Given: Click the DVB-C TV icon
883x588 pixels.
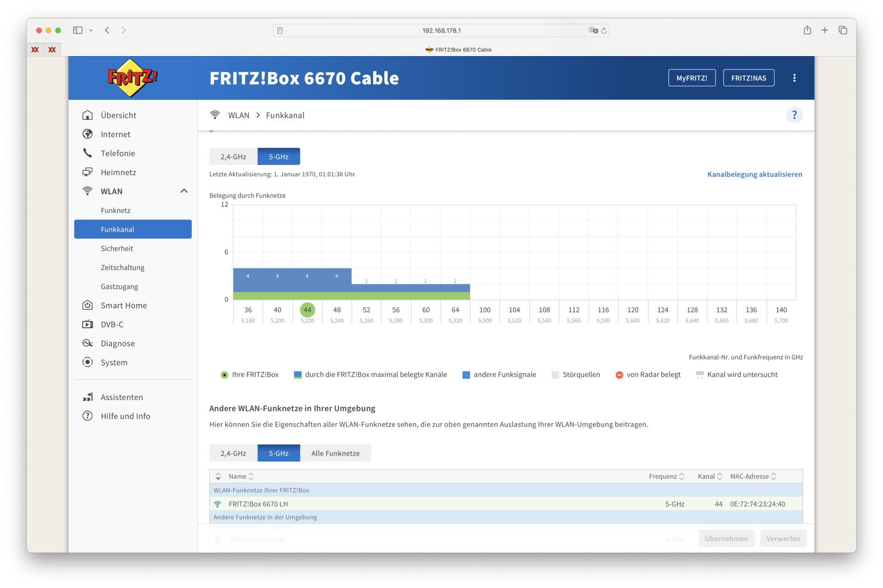Looking at the screenshot, I should [87, 324].
